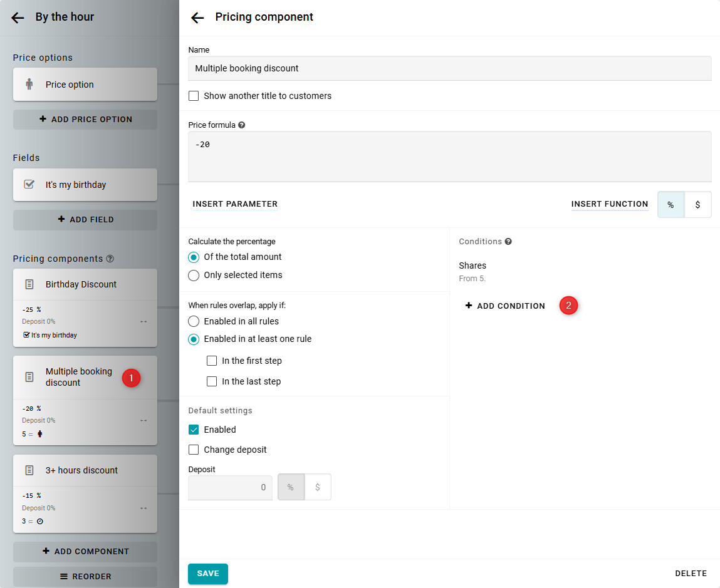Screen dimensions: 720x588
Task: Click help icon beside Price formula label
Action: (242, 125)
